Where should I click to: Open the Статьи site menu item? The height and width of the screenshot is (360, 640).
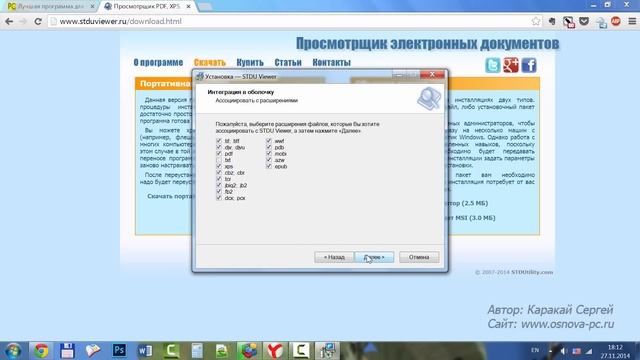(288, 62)
